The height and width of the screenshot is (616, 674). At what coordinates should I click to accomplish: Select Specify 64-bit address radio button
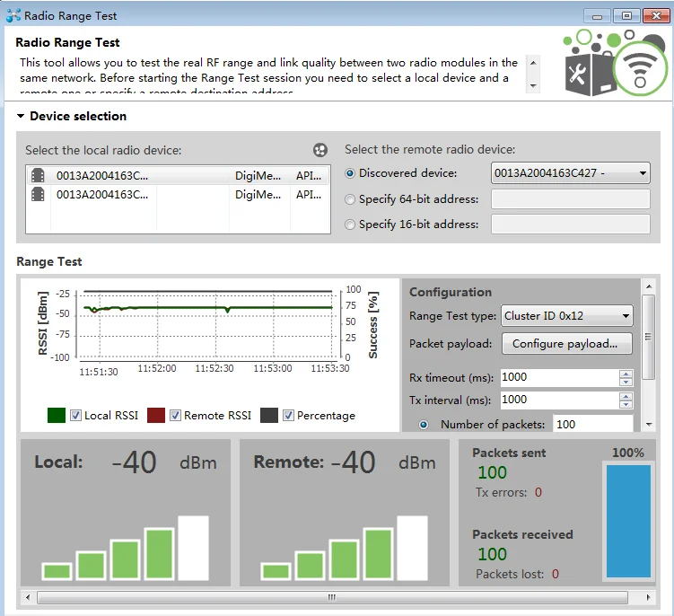click(x=350, y=199)
